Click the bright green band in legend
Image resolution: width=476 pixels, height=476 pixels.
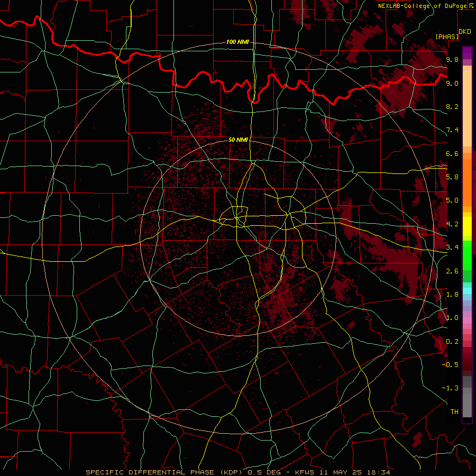(467, 255)
